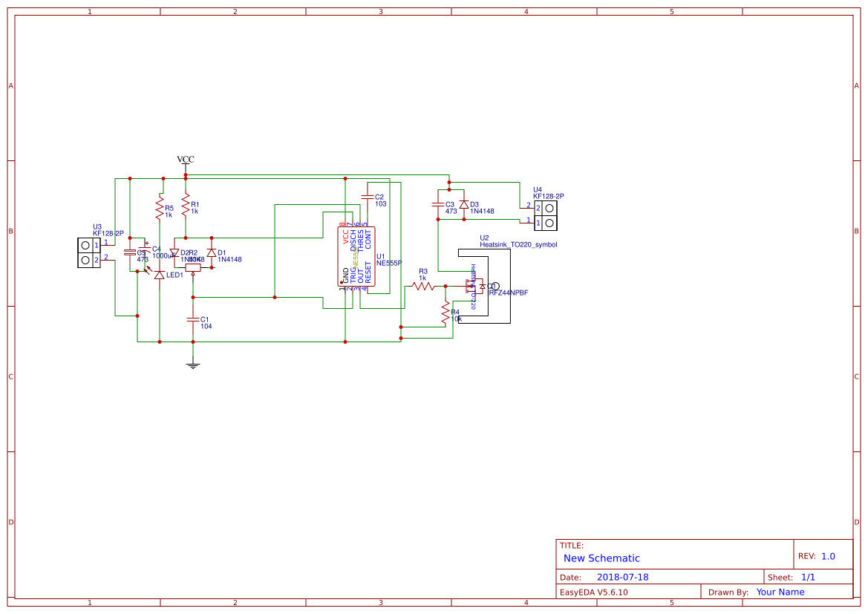Select the C3 capacitor symbol

point(438,204)
